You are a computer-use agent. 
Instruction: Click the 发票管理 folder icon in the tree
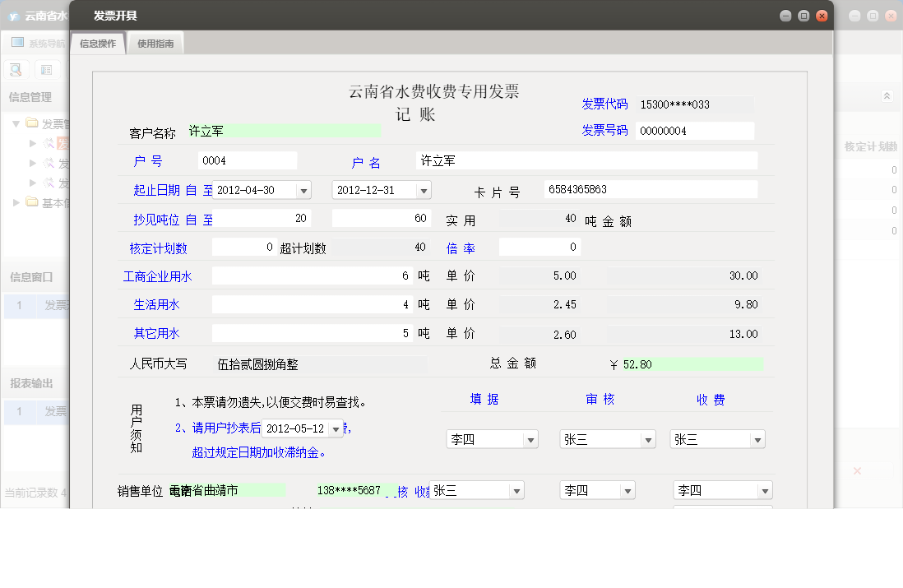tap(31, 123)
